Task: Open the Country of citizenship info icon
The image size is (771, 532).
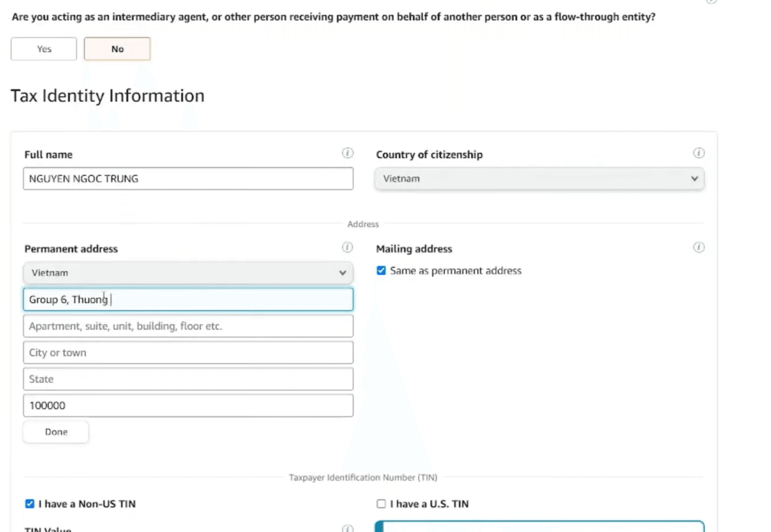Action: click(698, 153)
